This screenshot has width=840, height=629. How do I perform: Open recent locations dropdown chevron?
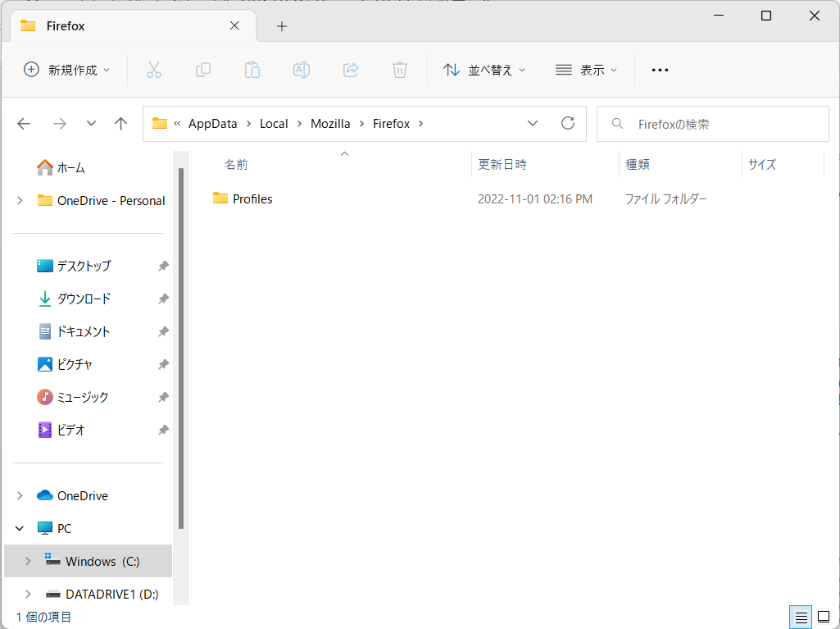tap(91, 124)
